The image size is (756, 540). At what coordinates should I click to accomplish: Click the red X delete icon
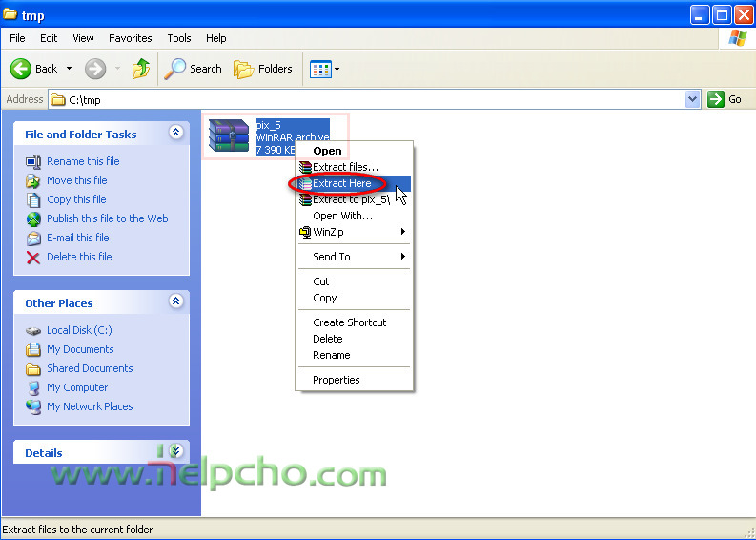33,258
